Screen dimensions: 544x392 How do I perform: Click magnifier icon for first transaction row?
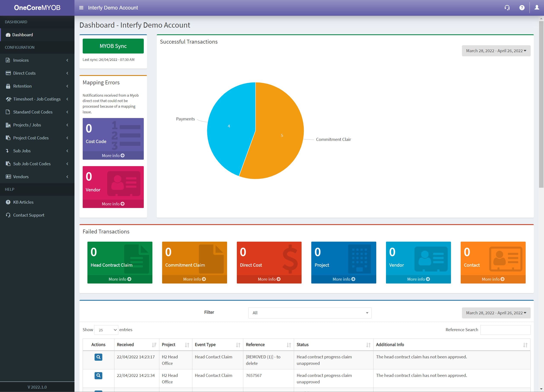click(98, 357)
